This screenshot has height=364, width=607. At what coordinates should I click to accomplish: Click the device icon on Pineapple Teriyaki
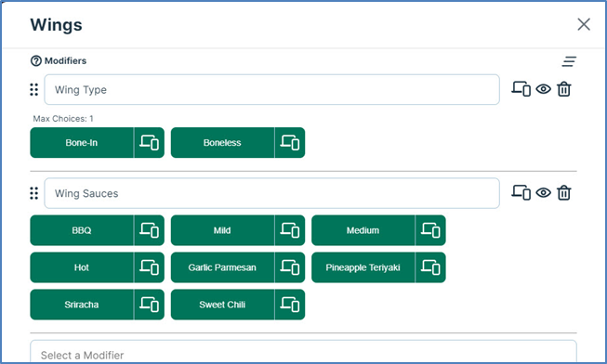430,267
